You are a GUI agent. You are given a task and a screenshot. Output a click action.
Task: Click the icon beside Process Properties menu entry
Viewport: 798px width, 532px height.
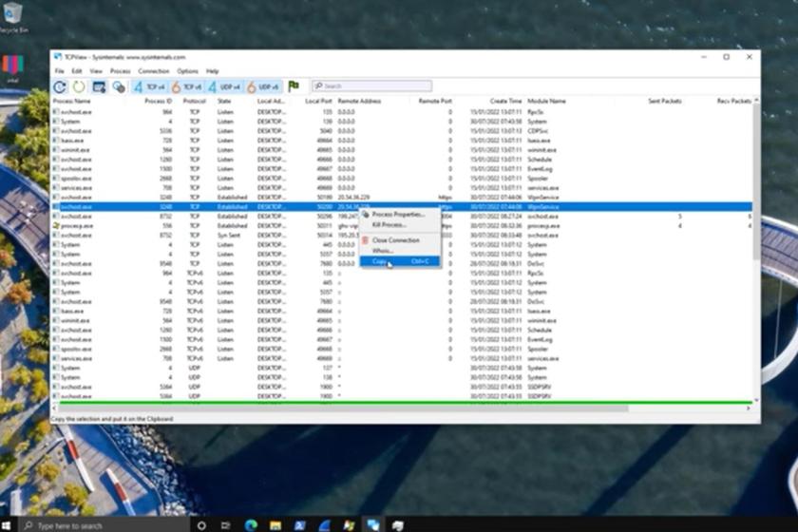click(366, 215)
